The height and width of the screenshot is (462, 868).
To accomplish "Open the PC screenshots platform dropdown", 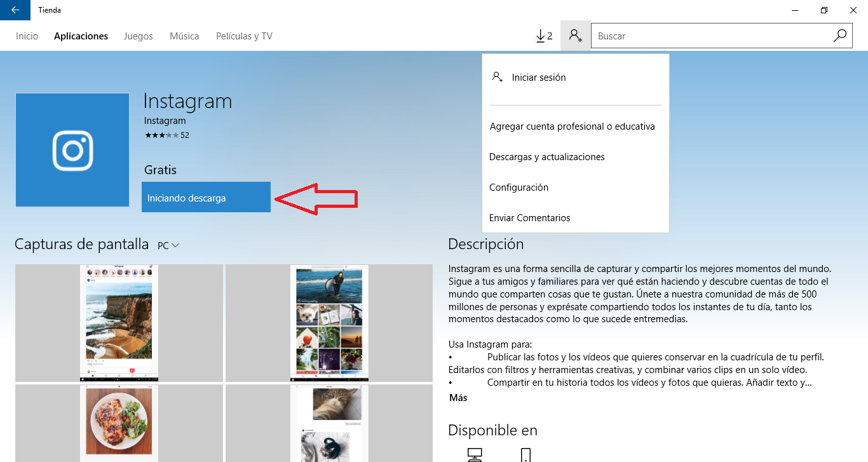I will tap(168, 245).
